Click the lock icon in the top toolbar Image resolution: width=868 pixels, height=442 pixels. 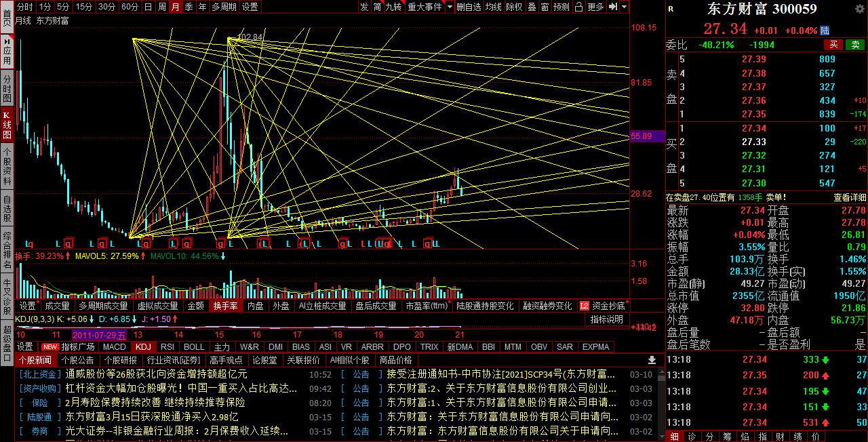click(578, 7)
